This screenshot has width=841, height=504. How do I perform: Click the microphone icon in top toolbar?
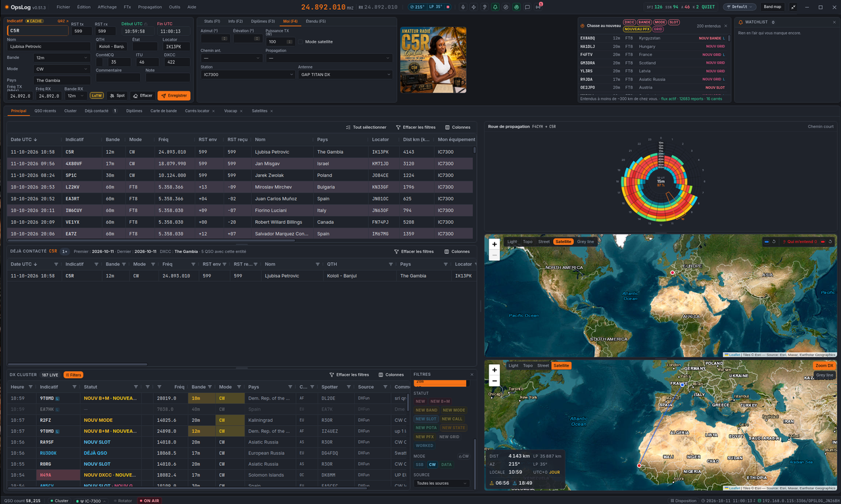click(463, 7)
